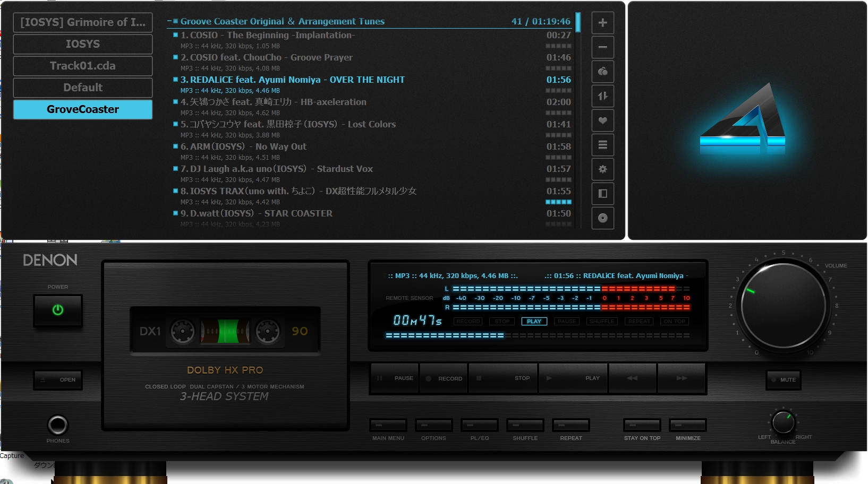Screen dimensions: 868x484
Task: Toggle ON TOP indicator in the display
Action: coord(675,322)
